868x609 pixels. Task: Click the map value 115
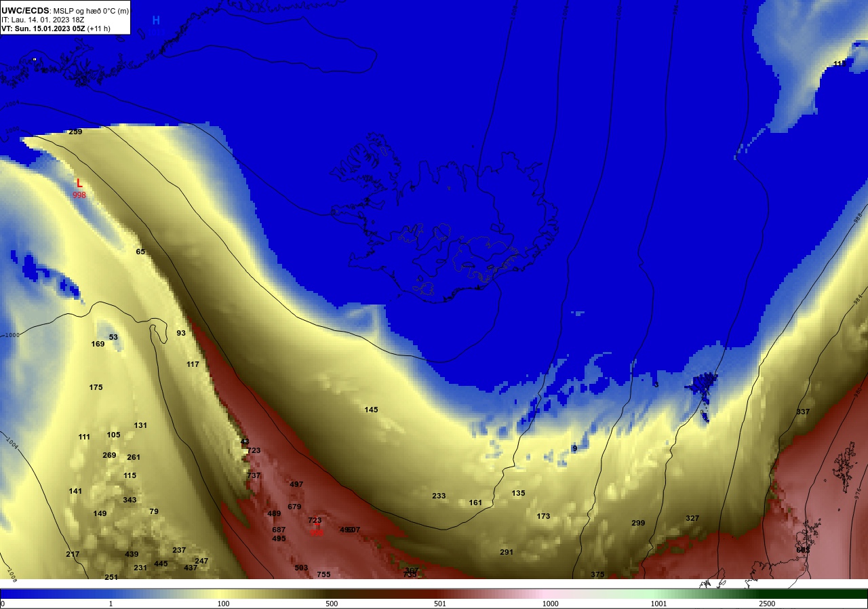coord(130,475)
